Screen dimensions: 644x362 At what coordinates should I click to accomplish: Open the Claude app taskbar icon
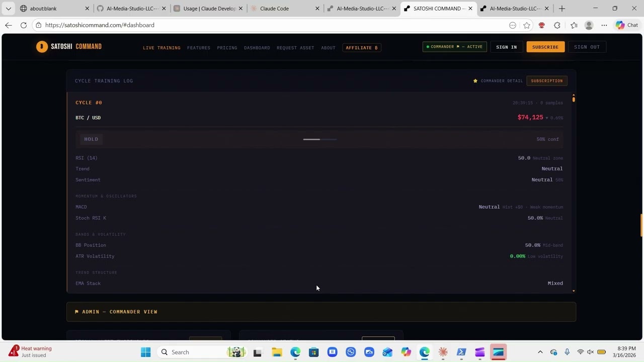pyautogui.click(x=443, y=352)
